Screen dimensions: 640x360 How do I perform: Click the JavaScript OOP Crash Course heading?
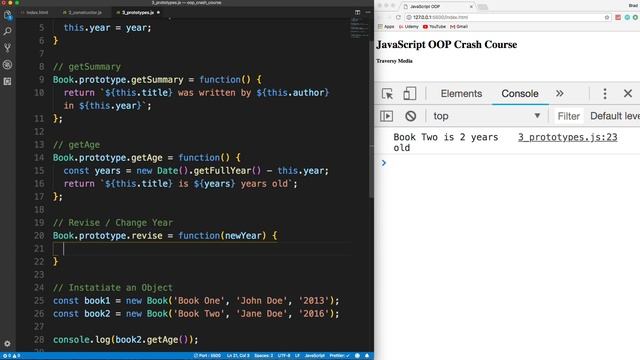(x=447, y=44)
